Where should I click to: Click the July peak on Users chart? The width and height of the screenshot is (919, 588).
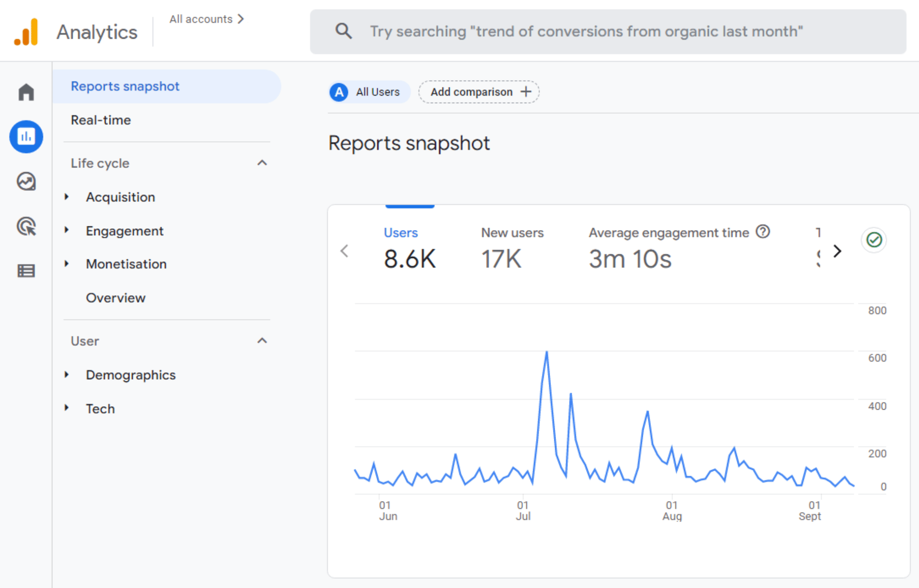point(546,352)
